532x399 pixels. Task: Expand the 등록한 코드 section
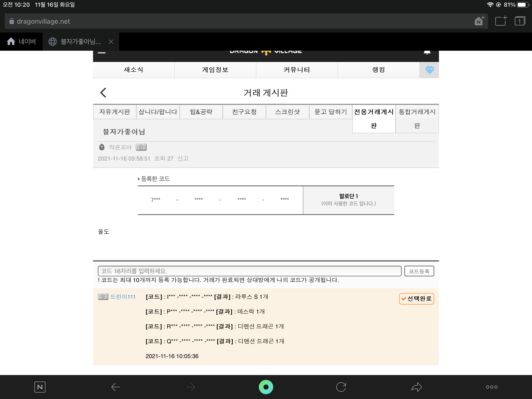154,179
